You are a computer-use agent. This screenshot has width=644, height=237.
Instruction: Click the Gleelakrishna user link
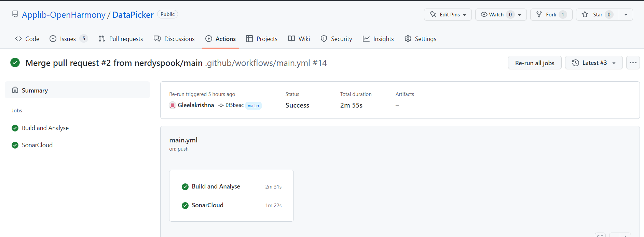click(x=196, y=105)
